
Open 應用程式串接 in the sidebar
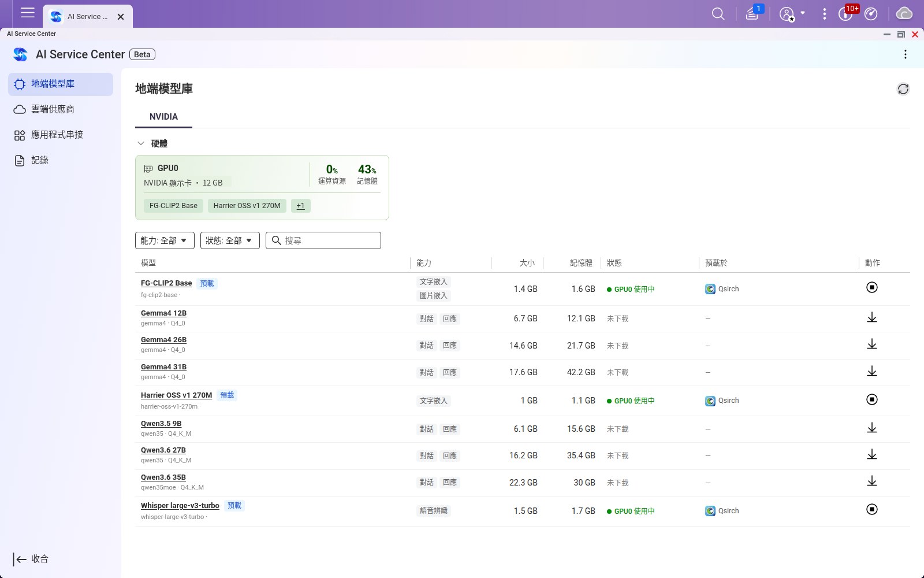(61, 135)
